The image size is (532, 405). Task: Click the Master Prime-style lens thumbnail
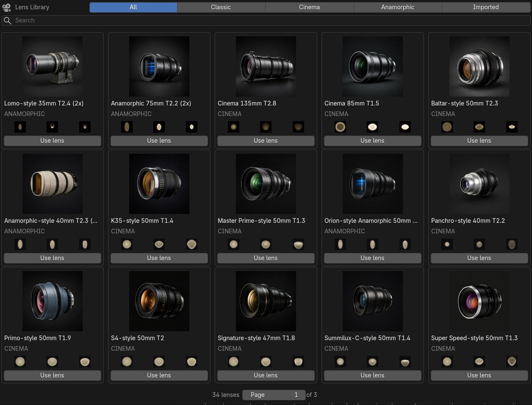(266, 184)
